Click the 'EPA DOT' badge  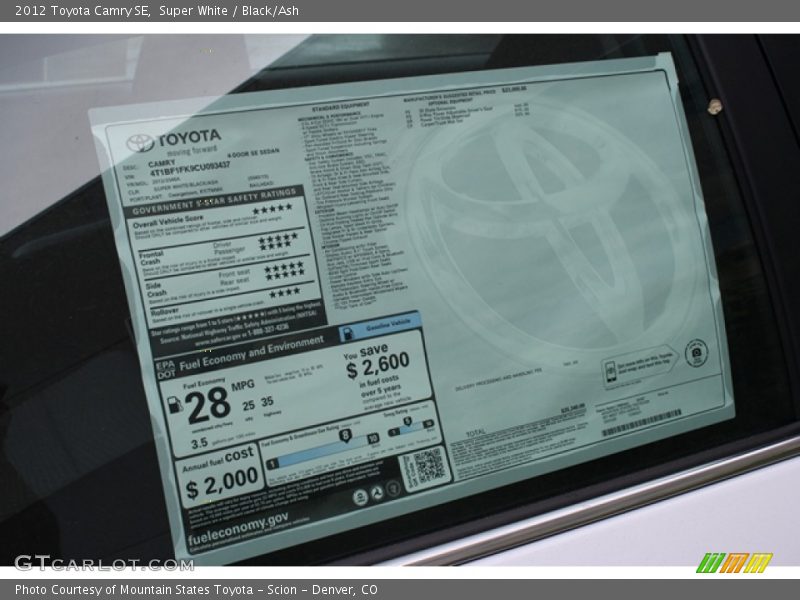166,369
